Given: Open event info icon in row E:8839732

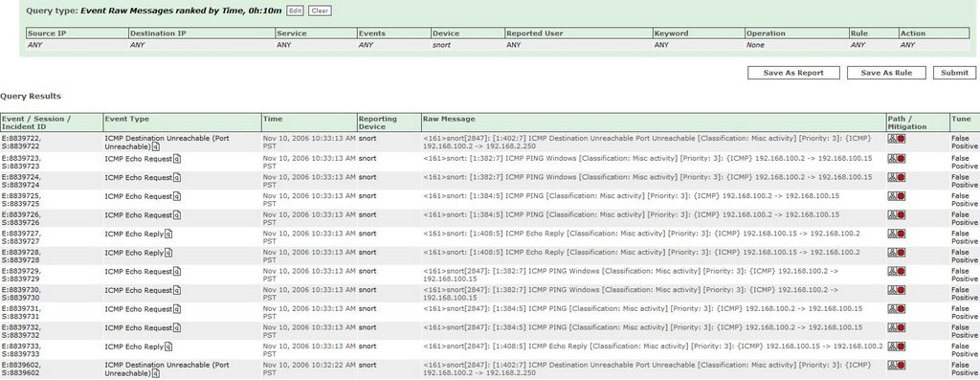Looking at the screenshot, I should click(x=177, y=328).
